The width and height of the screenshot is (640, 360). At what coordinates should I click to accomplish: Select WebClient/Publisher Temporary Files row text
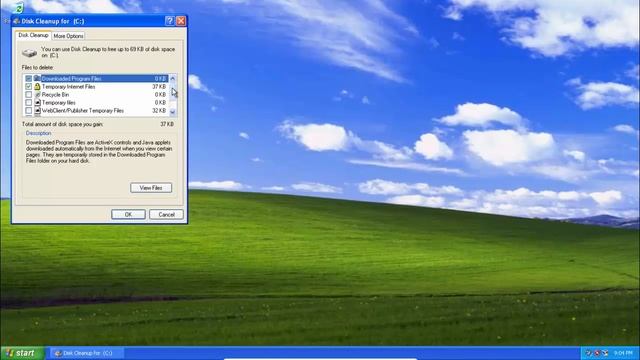[x=83, y=111]
